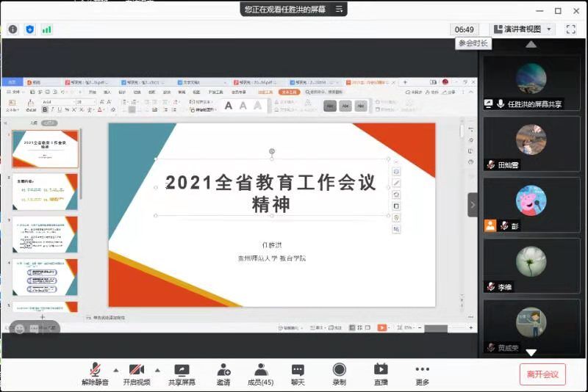
Task: Open the screen sharing banner menu icon
Action: (x=339, y=10)
